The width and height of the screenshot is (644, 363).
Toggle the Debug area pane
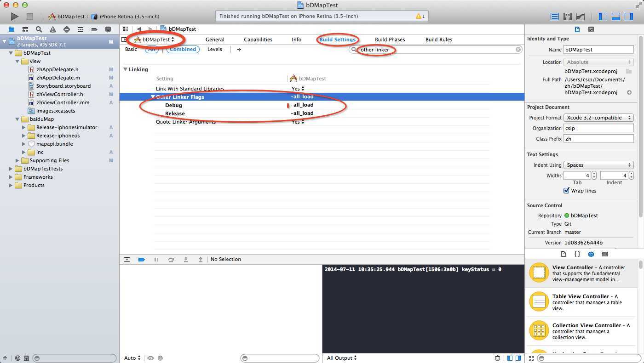click(616, 17)
